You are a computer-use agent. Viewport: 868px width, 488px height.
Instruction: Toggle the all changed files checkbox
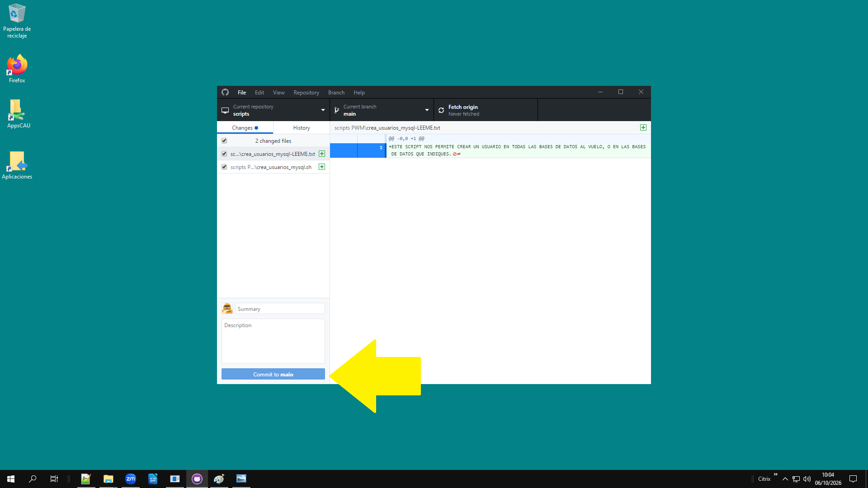pyautogui.click(x=224, y=141)
